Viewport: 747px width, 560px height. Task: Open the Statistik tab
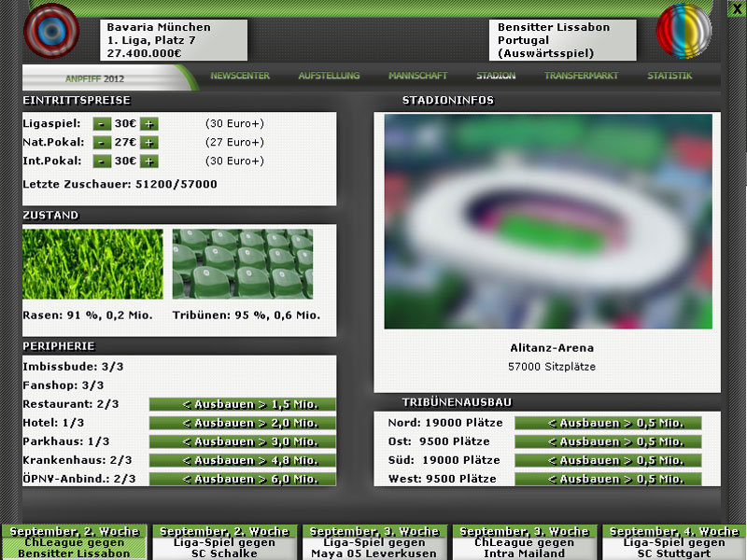coord(669,76)
